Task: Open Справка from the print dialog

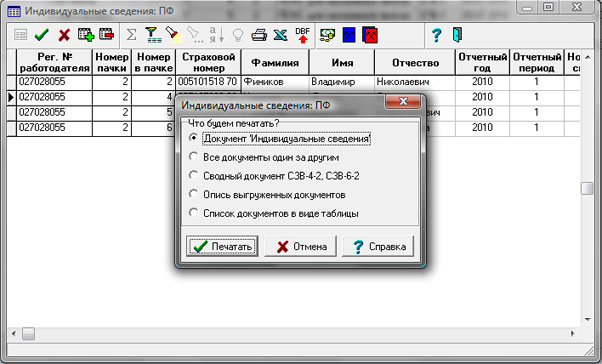Action: tap(378, 246)
